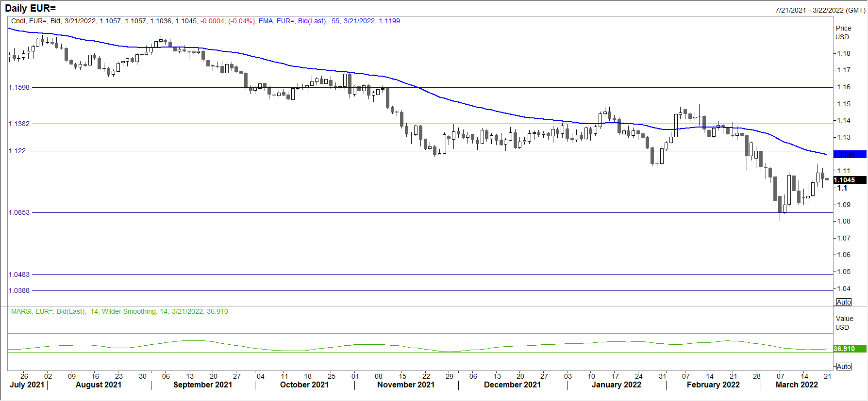The width and height of the screenshot is (868, 401).
Task: Click the 31 date tick on time axis
Action: coord(663,376)
